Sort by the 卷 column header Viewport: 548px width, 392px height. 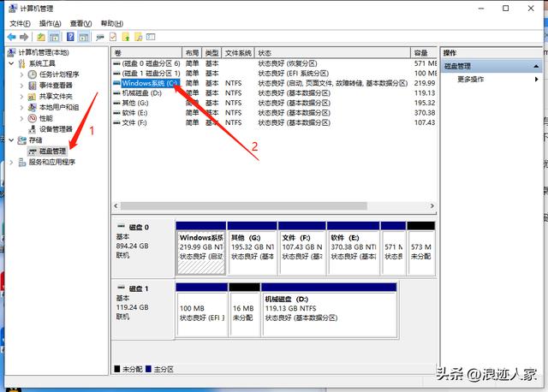coord(146,53)
